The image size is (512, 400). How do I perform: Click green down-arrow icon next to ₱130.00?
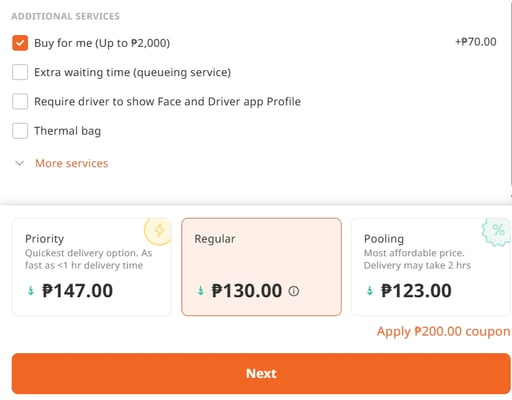point(201,291)
